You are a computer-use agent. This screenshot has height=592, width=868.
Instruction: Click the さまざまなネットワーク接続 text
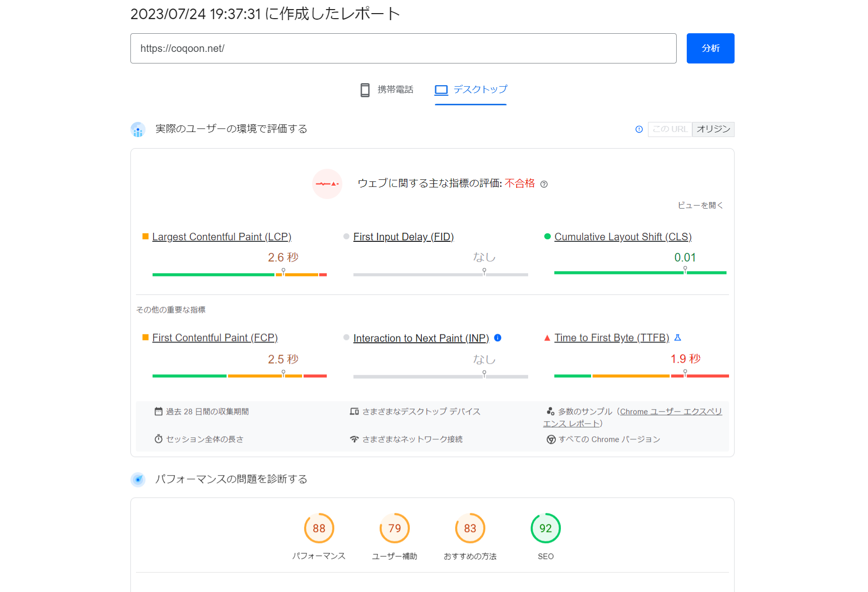[x=412, y=439]
